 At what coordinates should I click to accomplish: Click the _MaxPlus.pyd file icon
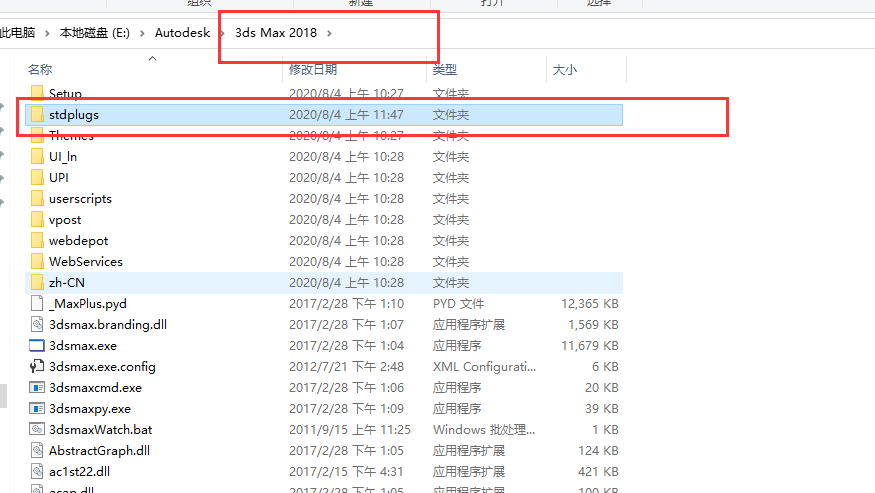click(37, 303)
